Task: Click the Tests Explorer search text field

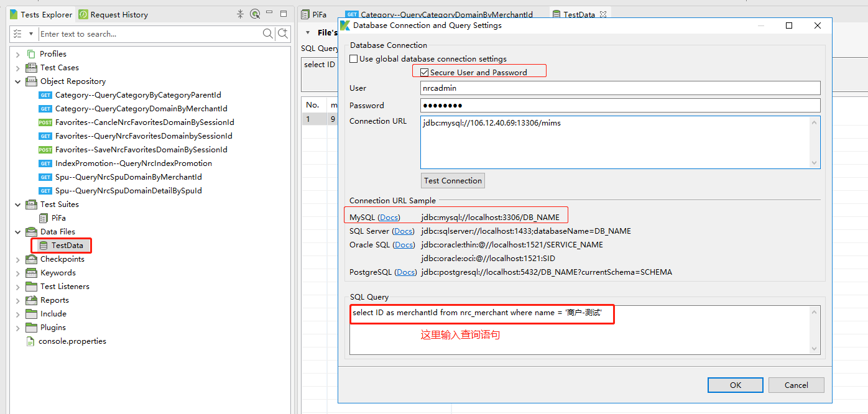Action: 150,34
